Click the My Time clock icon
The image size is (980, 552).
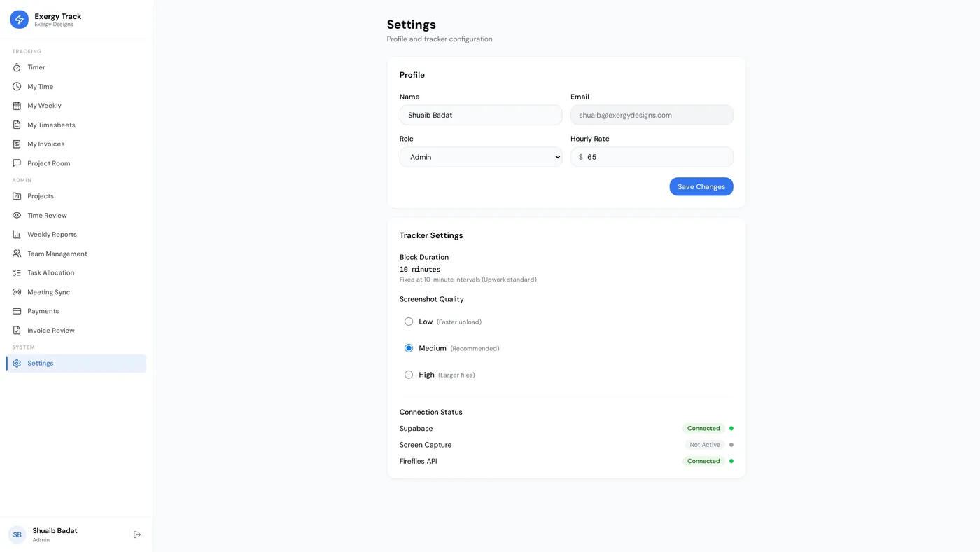[x=17, y=87]
